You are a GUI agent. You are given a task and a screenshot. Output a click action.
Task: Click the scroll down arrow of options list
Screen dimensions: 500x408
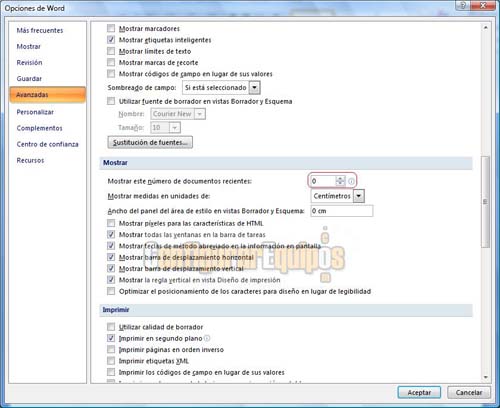486,377
